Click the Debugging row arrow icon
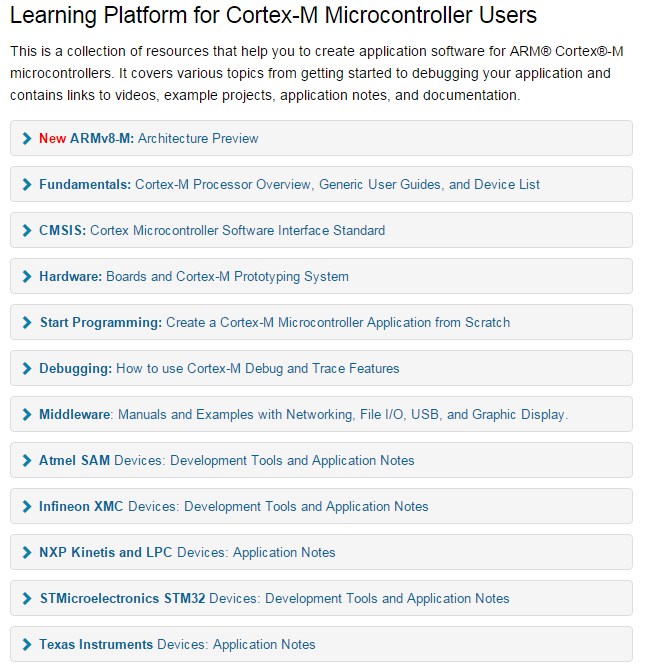Image resolution: width=645 pixels, height=670 pixels. (27, 368)
